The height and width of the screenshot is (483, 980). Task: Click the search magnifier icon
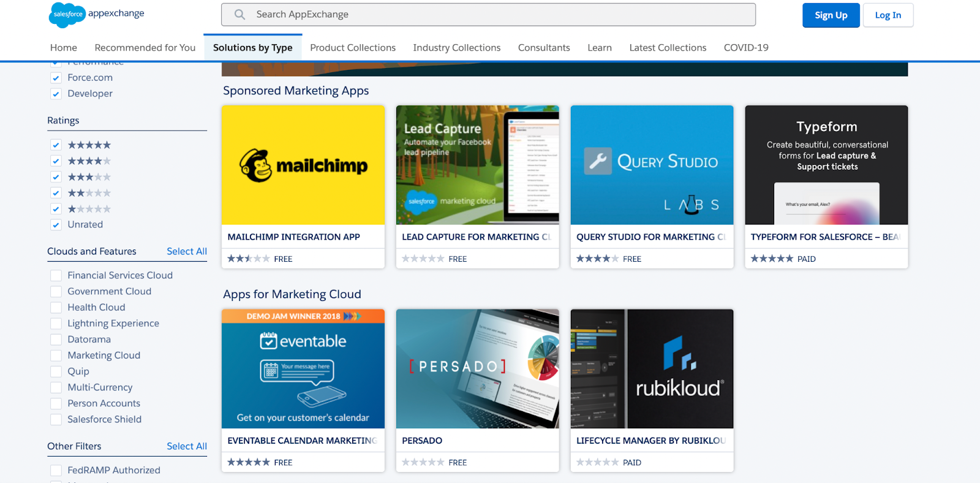240,15
